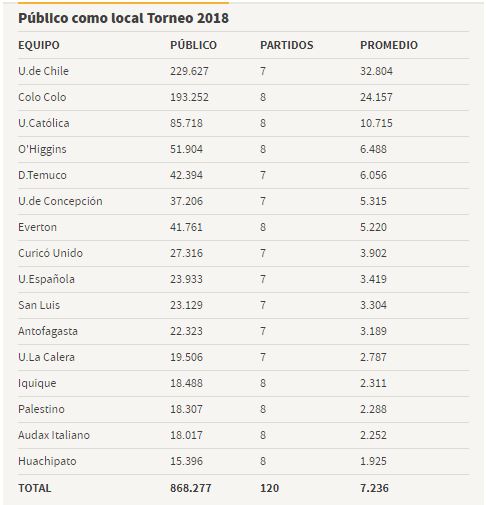Select the overall average value 7.236
The height and width of the screenshot is (505, 486).
374,488
